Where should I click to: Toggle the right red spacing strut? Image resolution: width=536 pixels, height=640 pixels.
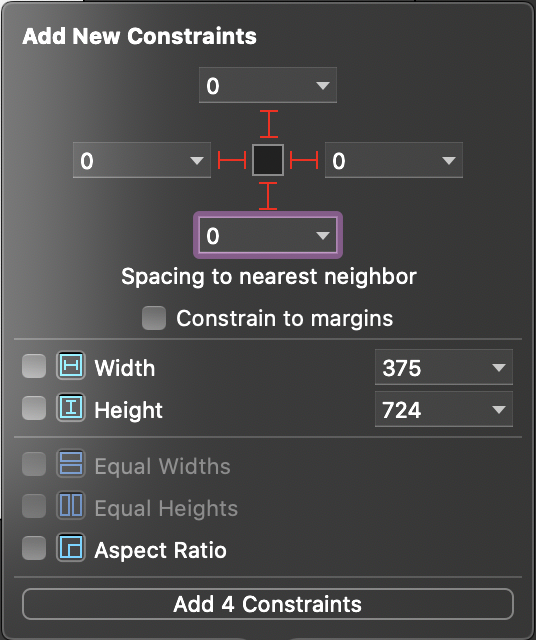coord(304,160)
